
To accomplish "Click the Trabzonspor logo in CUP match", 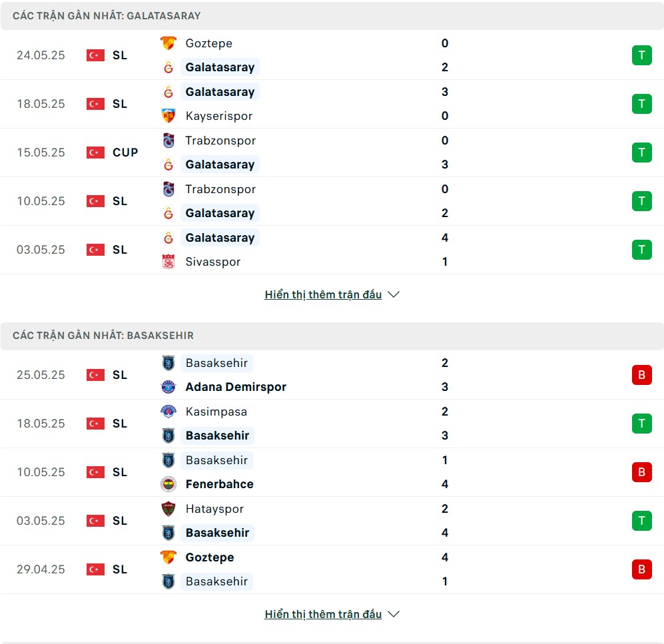I will click(168, 140).
